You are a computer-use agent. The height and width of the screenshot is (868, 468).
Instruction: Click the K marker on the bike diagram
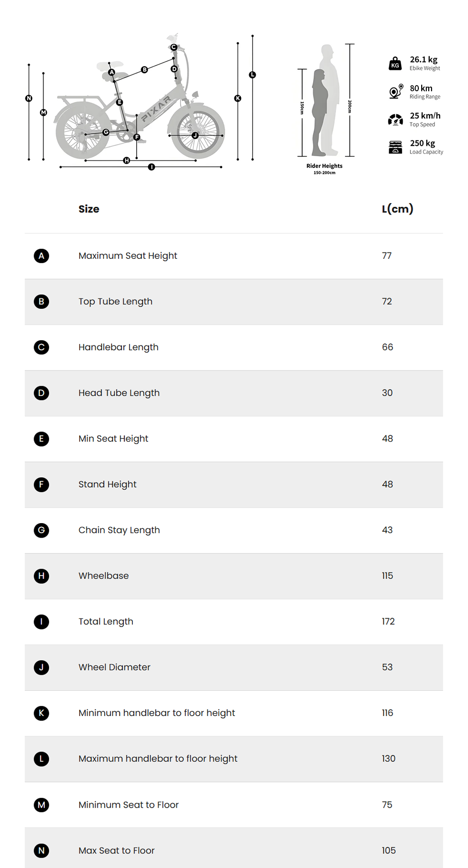(238, 98)
